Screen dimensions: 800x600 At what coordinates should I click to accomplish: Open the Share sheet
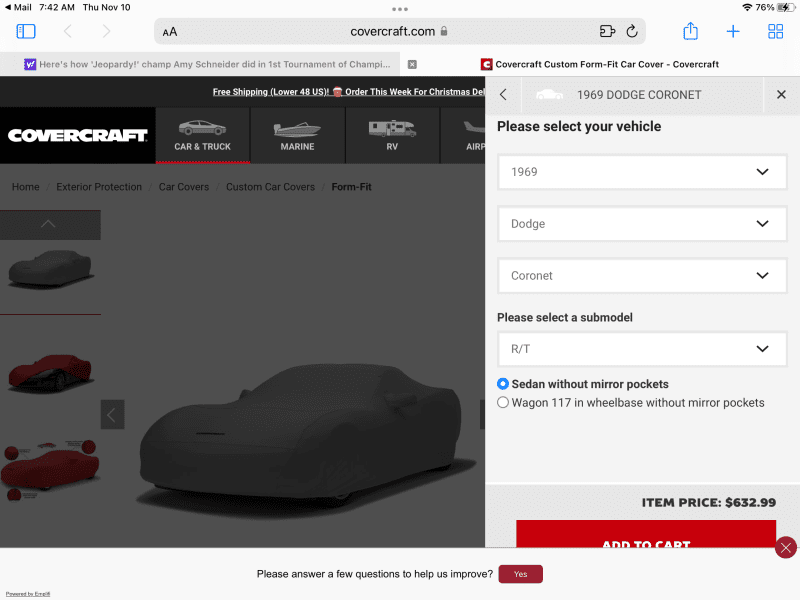[x=690, y=31]
